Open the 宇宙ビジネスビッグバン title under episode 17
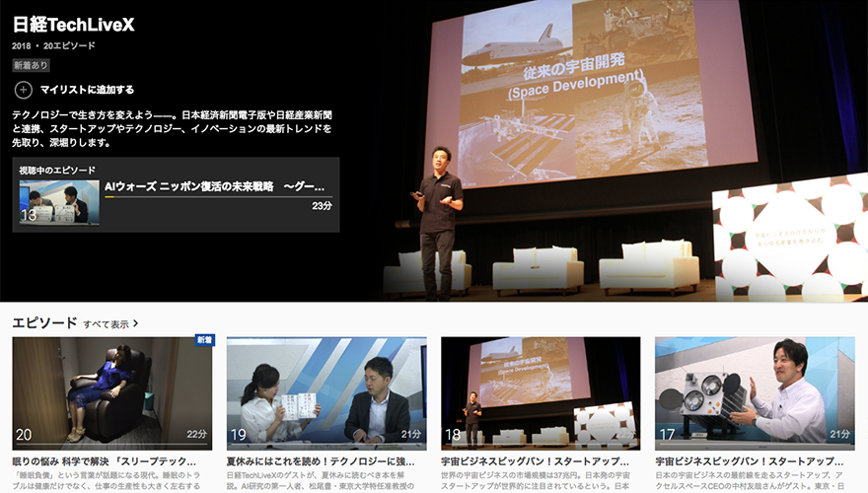 tap(749, 460)
